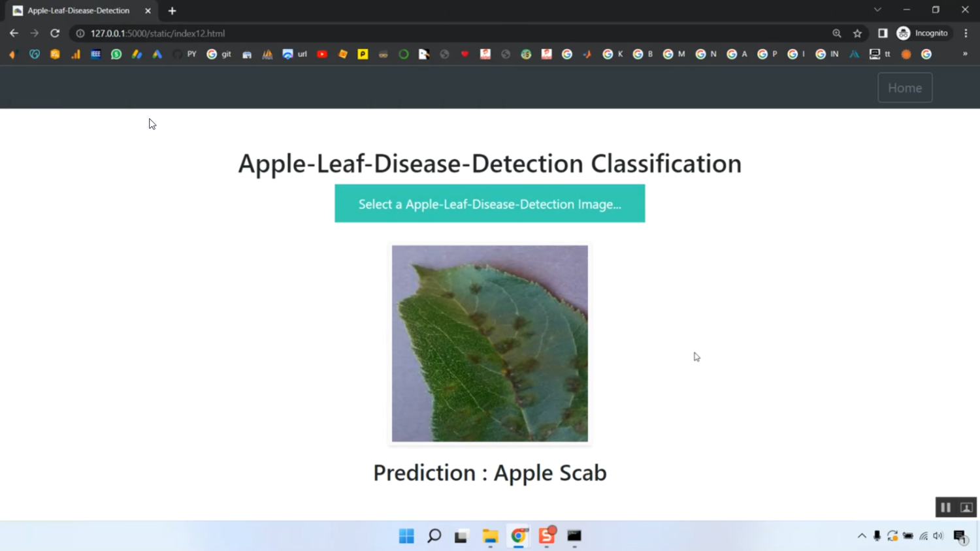Image resolution: width=980 pixels, height=551 pixels.
Task: Close the Apple-Leaf-Disease-Detection tab
Action: coord(148,10)
